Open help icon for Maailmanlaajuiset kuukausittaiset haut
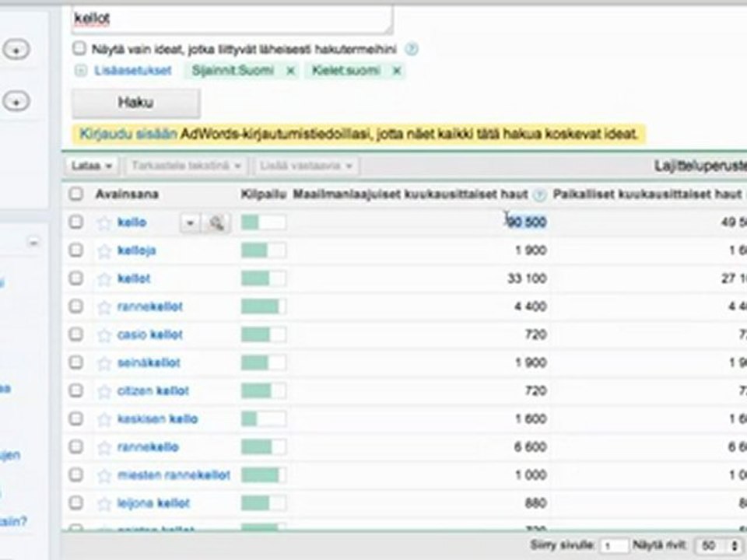The image size is (747, 560). pos(538,194)
